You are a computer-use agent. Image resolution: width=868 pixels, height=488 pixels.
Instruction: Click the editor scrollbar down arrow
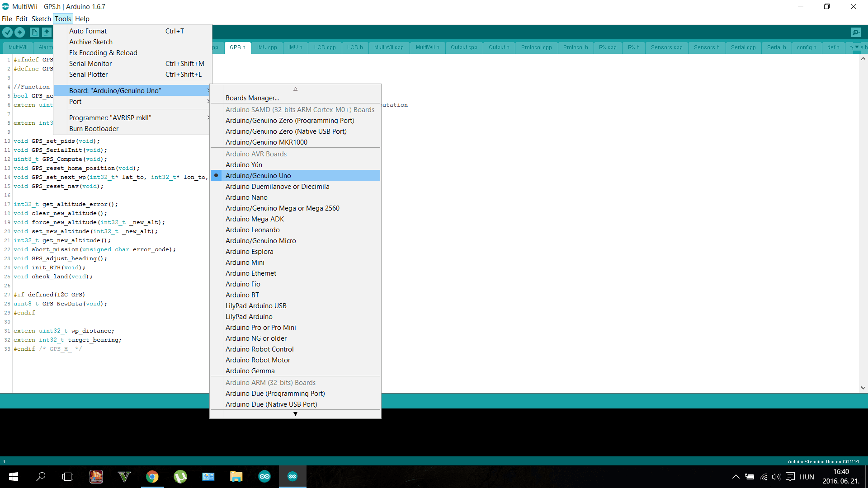coord(863,388)
